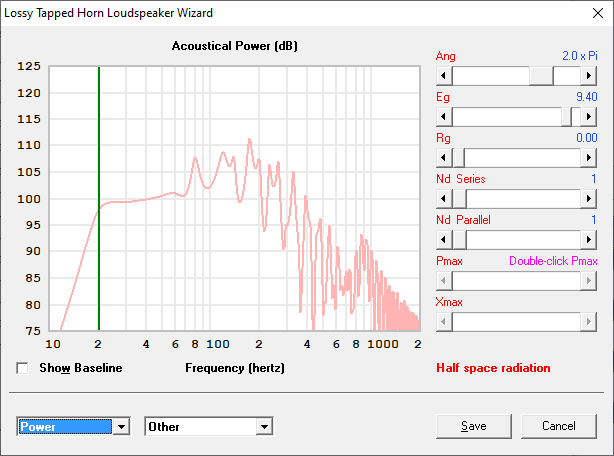This screenshot has width=614, height=456.
Task: Click the Nd Series slider thumb
Action: [459, 199]
